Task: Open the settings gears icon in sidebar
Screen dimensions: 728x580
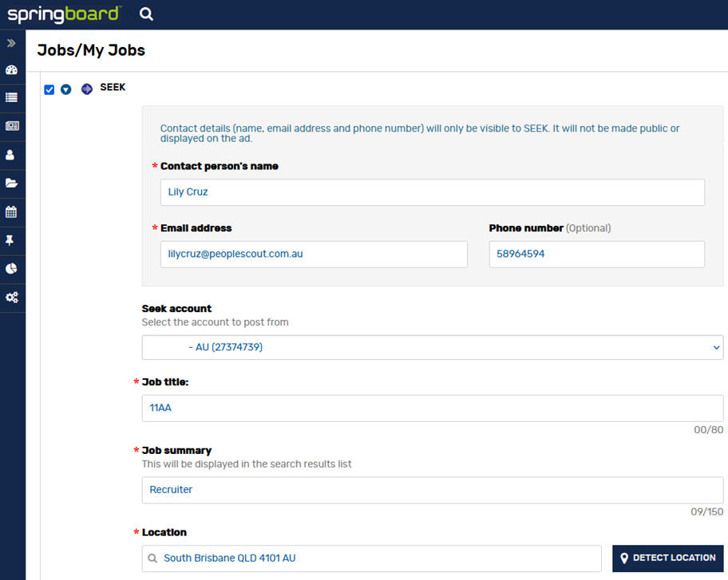Action: 12,298
